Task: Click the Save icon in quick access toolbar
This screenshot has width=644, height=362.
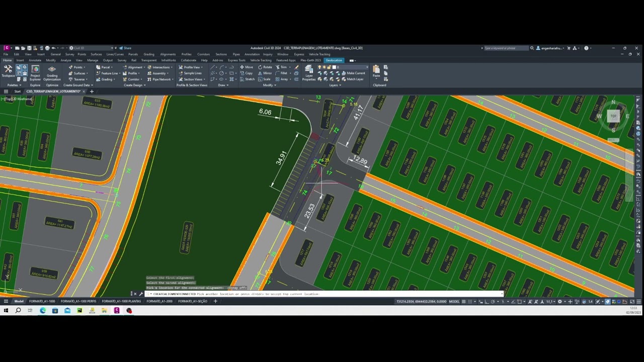Action: 29,48
